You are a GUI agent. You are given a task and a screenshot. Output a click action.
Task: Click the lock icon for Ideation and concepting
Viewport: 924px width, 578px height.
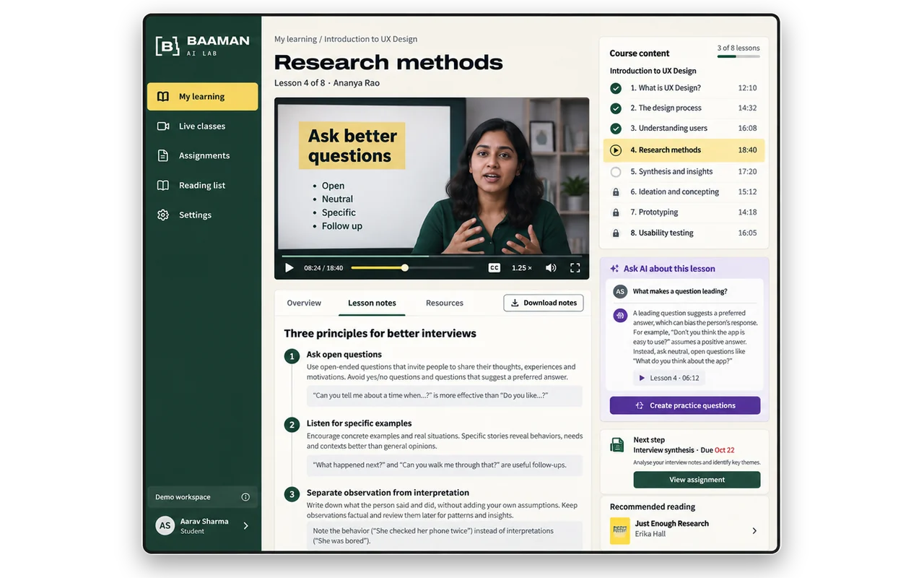(616, 192)
